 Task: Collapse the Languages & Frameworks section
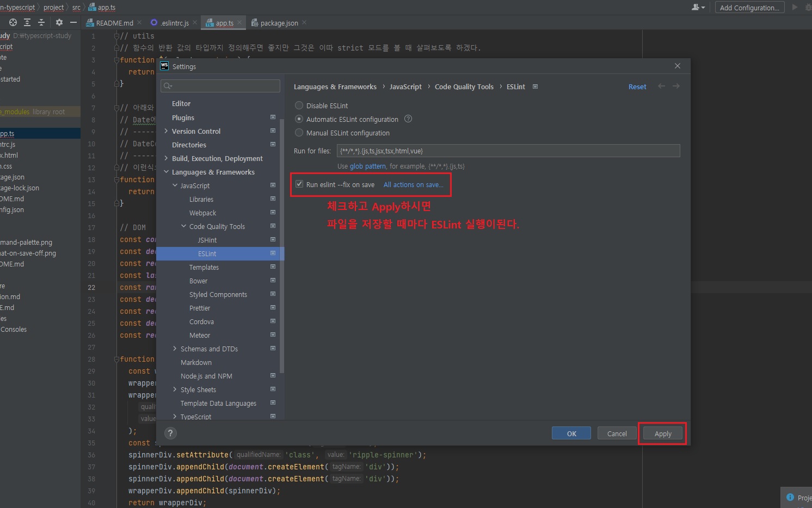coord(166,172)
